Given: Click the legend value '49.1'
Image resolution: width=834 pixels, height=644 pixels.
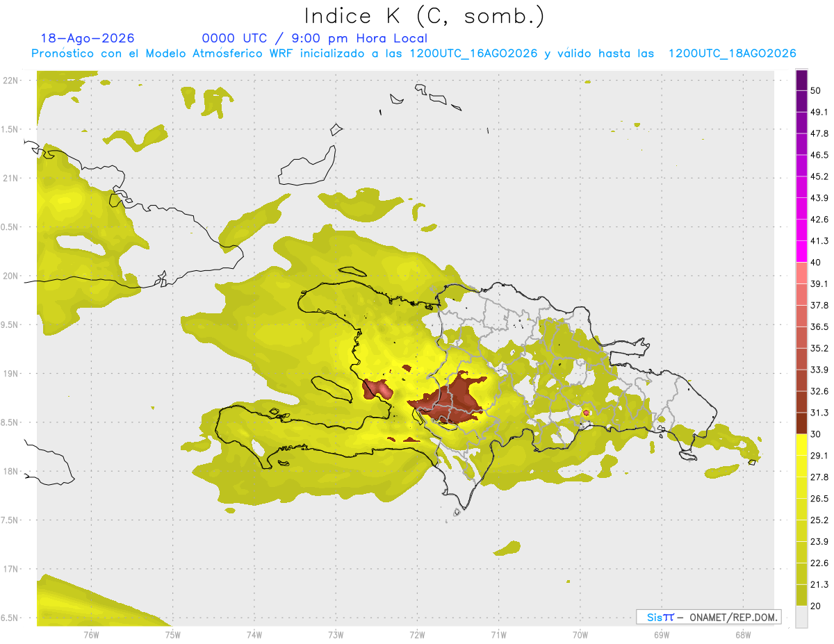Looking at the screenshot, I should 819,112.
